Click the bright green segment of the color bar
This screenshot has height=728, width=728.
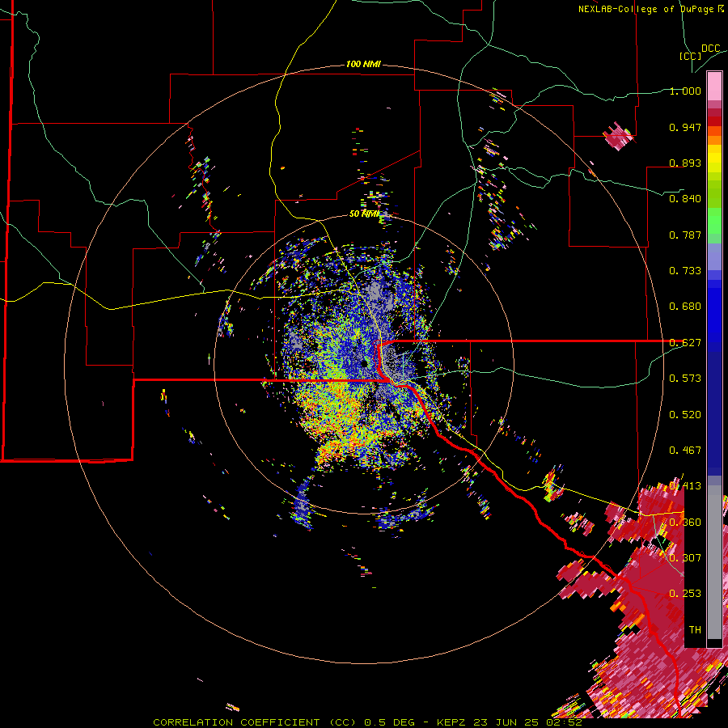[714, 221]
